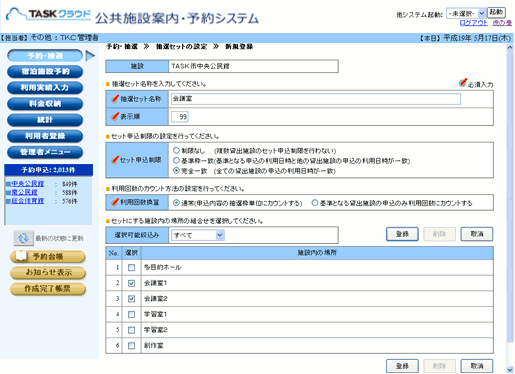The height and width of the screenshot is (374, 515).
Task: Click the 施設内の場所 column header
Action: pyautogui.click(x=317, y=253)
